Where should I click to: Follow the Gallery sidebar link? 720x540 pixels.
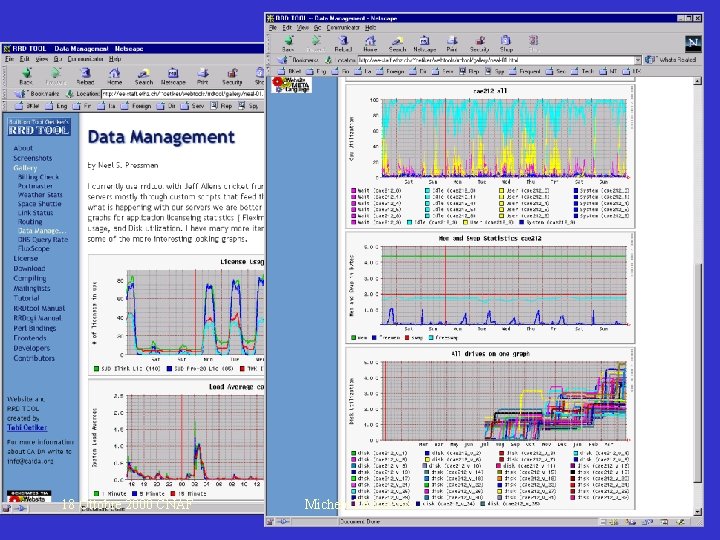coord(25,168)
